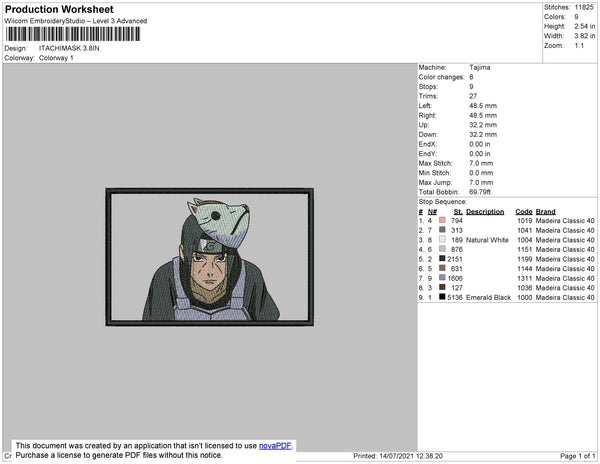Pick the lavender swatch for code 1311

(x=442, y=278)
